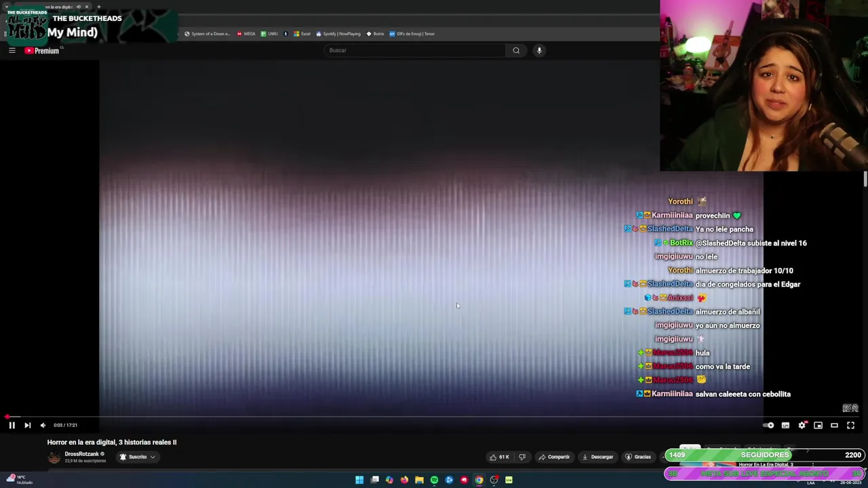Open Task View in taskbar
The height and width of the screenshot is (488, 868).
click(374, 480)
